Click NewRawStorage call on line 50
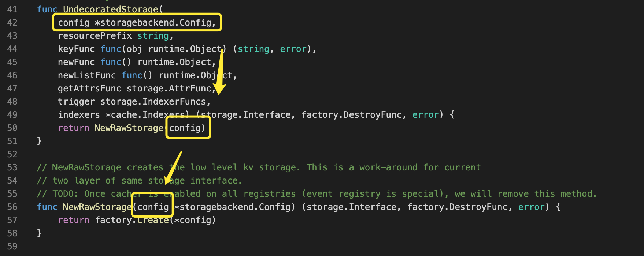Viewport: 644px width, 256px height. (x=129, y=128)
